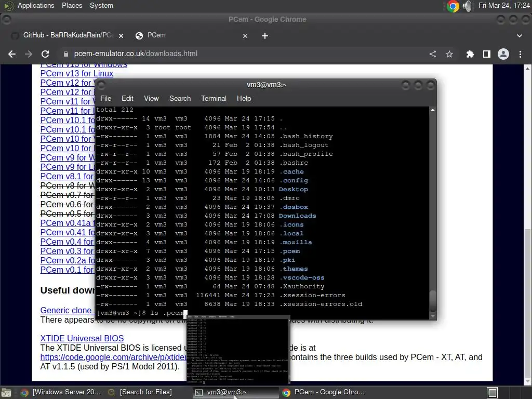Reload the PCem downloads page
The width and height of the screenshot is (532, 399).
45,54
